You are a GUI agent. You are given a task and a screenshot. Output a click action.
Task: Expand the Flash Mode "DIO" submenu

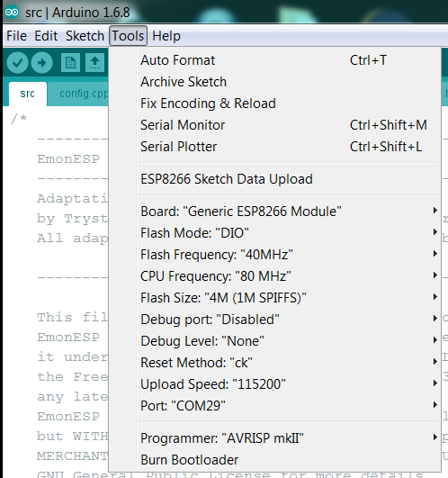(x=274, y=233)
